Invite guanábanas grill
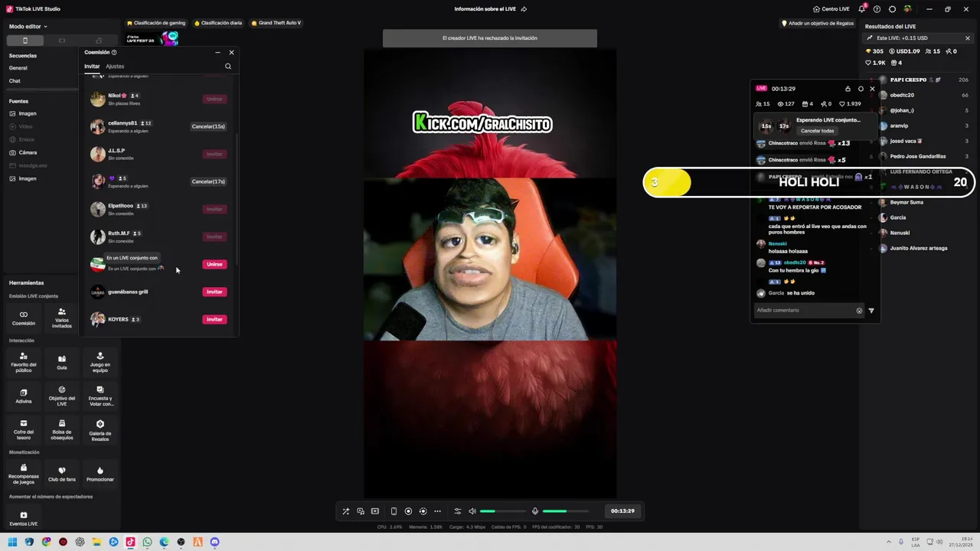The image size is (980, 551). [214, 292]
